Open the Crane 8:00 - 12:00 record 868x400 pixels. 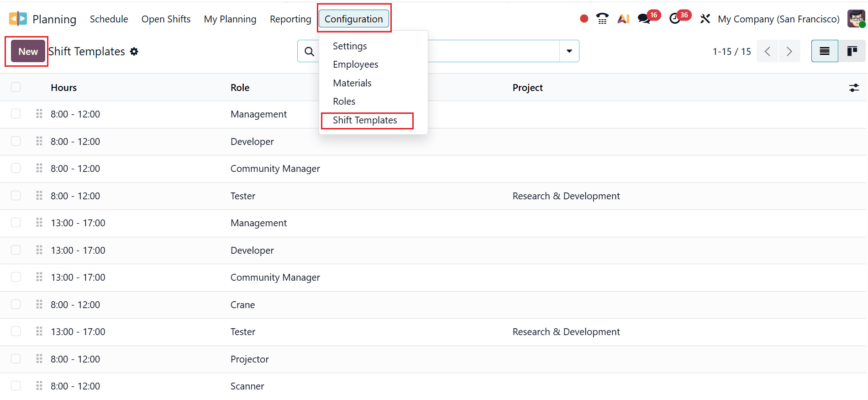[434, 304]
